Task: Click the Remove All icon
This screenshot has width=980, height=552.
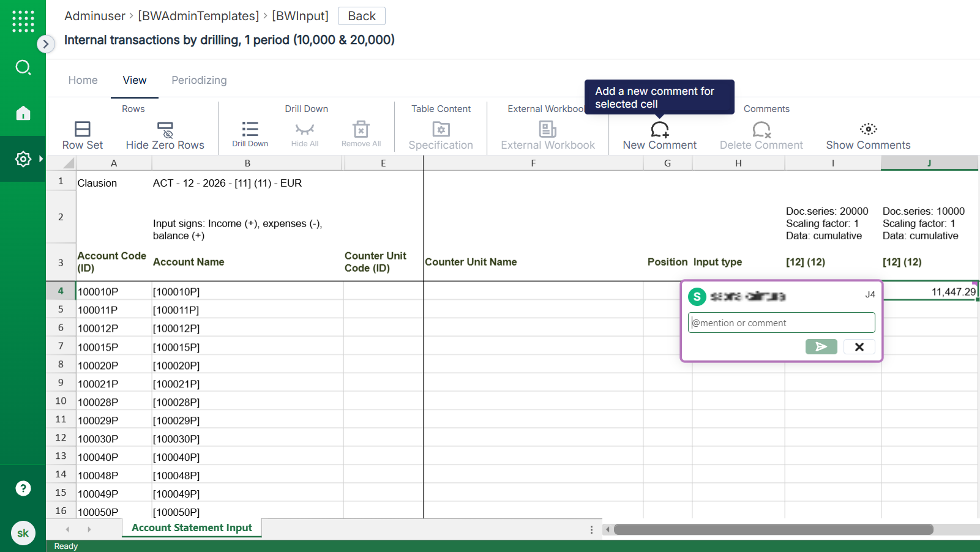Action: click(361, 129)
